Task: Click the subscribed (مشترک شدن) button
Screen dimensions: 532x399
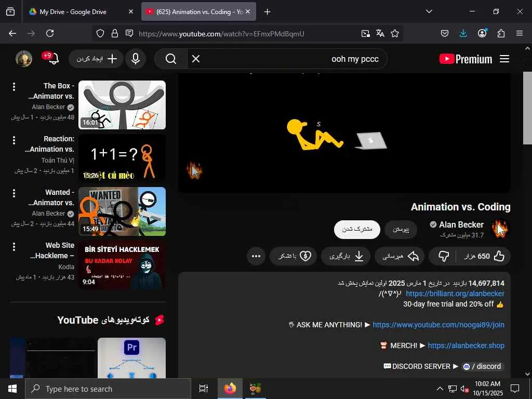Action: pos(357,229)
